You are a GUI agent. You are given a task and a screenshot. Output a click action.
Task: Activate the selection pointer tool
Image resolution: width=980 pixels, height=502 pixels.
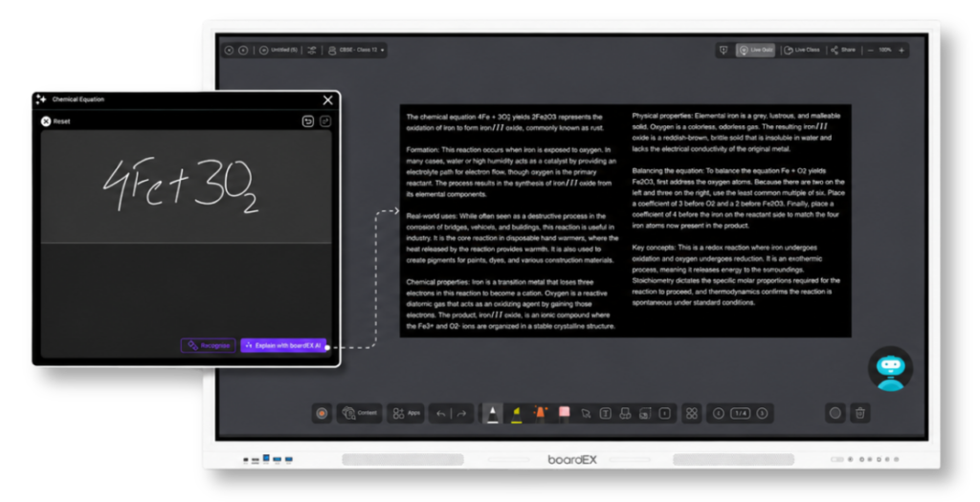[x=586, y=413]
